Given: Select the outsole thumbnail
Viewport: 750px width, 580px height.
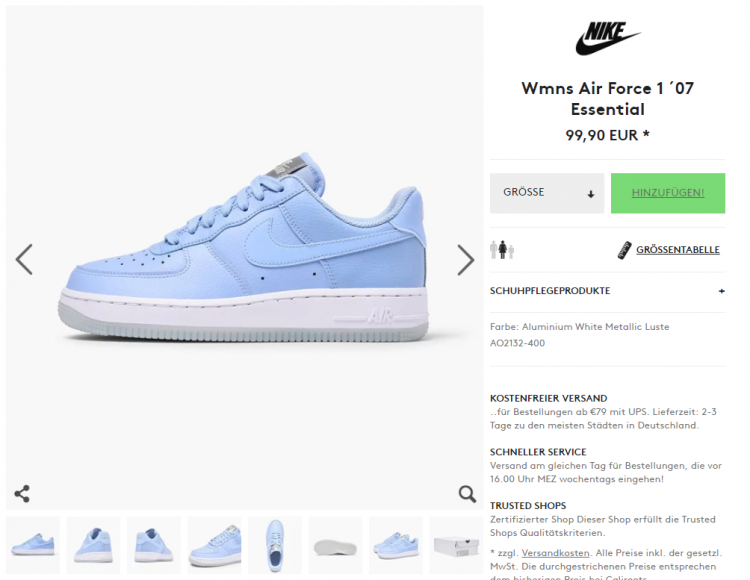Looking at the screenshot, I should click(x=335, y=545).
